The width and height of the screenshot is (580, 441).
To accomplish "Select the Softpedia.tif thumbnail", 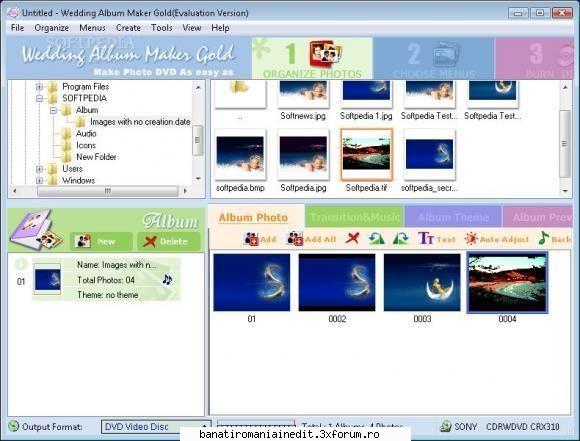I will [366, 154].
